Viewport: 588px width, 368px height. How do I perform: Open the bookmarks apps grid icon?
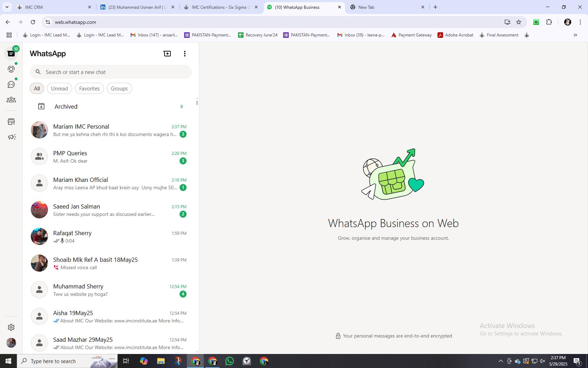(9, 35)
